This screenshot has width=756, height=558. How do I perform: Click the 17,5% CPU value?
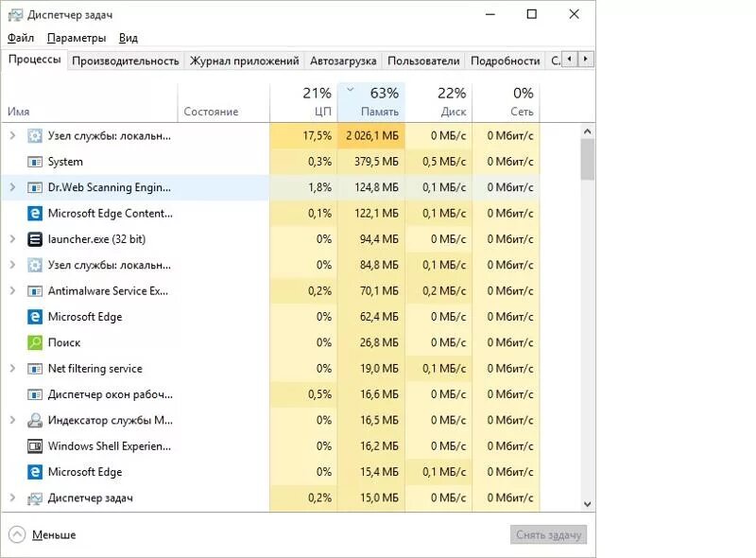(318, 135)
